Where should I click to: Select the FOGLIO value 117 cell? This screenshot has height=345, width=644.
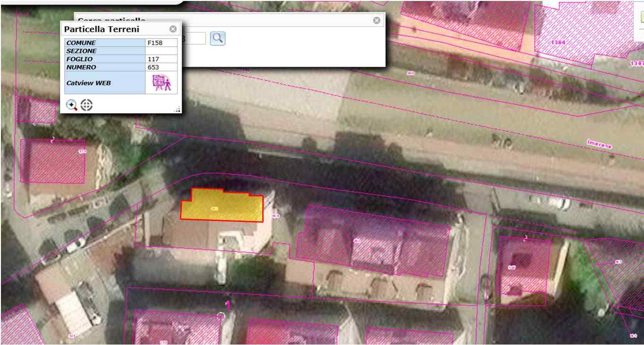[161, 59]
